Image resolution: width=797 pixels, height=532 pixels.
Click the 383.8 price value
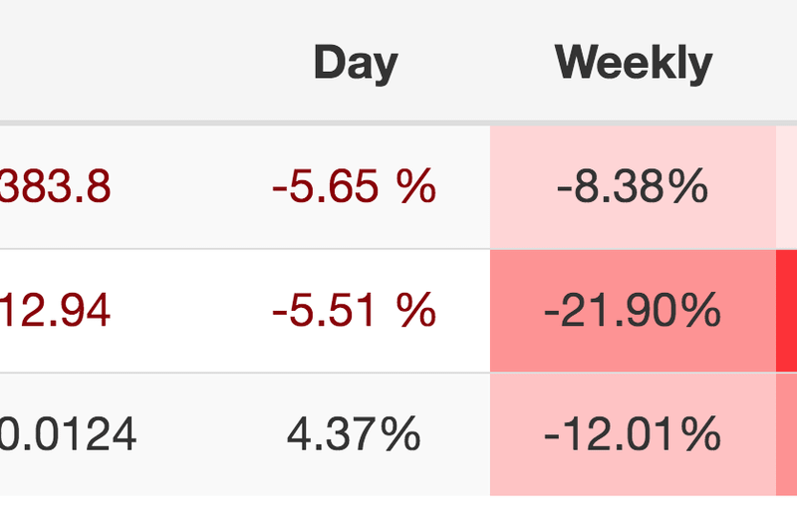[x=55, y=186]
